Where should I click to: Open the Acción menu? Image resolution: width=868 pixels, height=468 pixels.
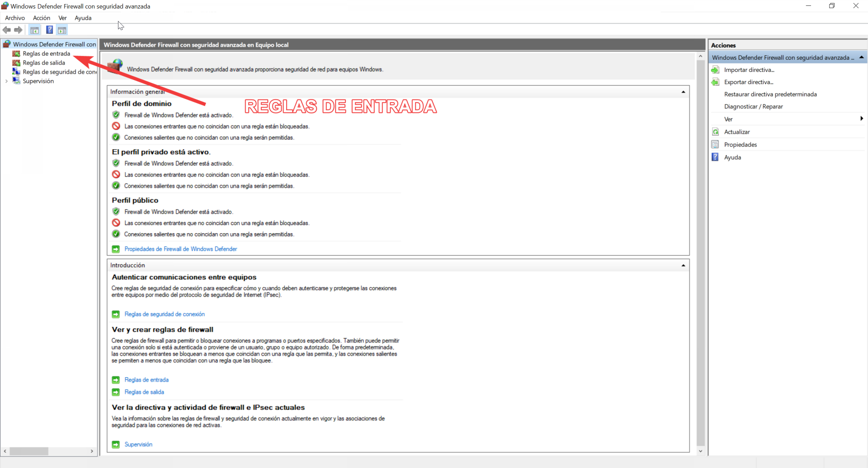(x=42, y=18)
